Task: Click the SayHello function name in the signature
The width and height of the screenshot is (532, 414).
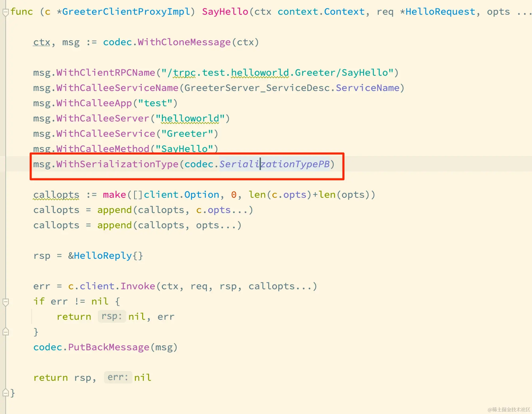Action: [225, 12]
